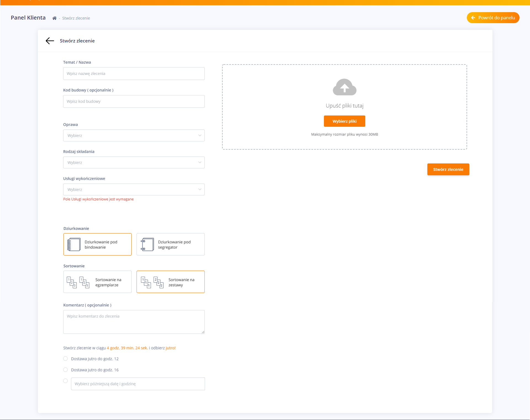
Task: Choose Dziurkowanie pod segregator option
Action: point(171,244)
